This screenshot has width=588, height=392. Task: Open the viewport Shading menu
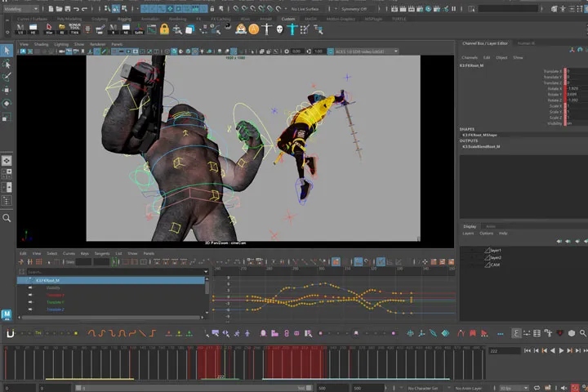42,44
